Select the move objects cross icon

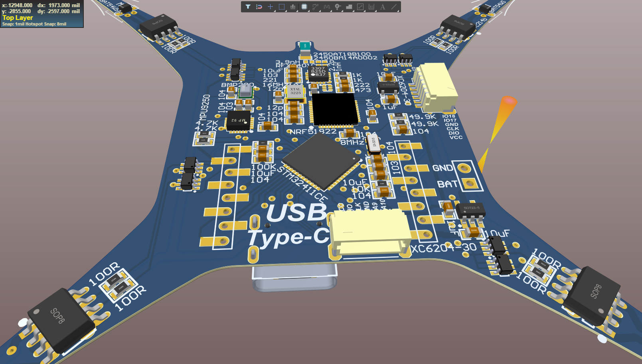pyautogui.click(x=270, y=7)
